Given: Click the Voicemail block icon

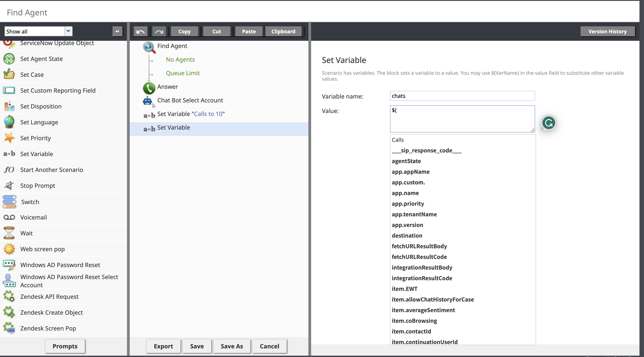Looking at the screenshot, I should [x=9, y=217].
